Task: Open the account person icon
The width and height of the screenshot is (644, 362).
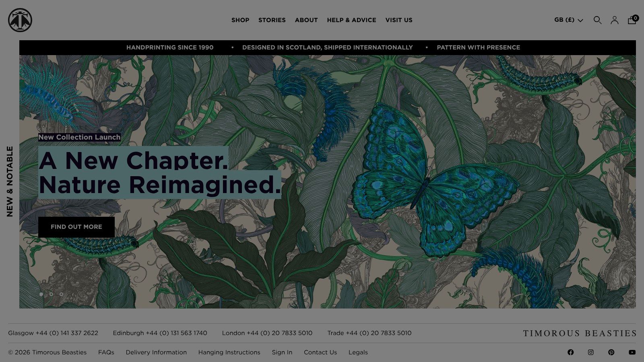Action: click(x=615, y=20)
